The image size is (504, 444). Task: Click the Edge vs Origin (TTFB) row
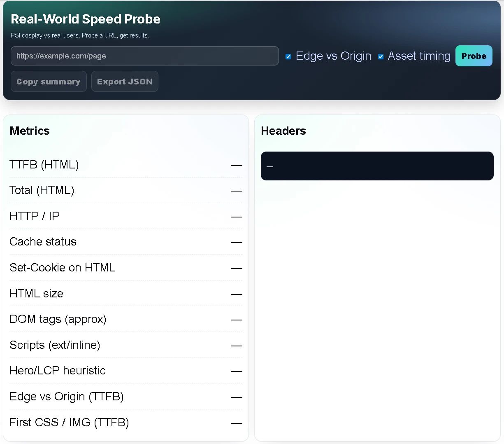pyautogui.click(x=125, y=397)
